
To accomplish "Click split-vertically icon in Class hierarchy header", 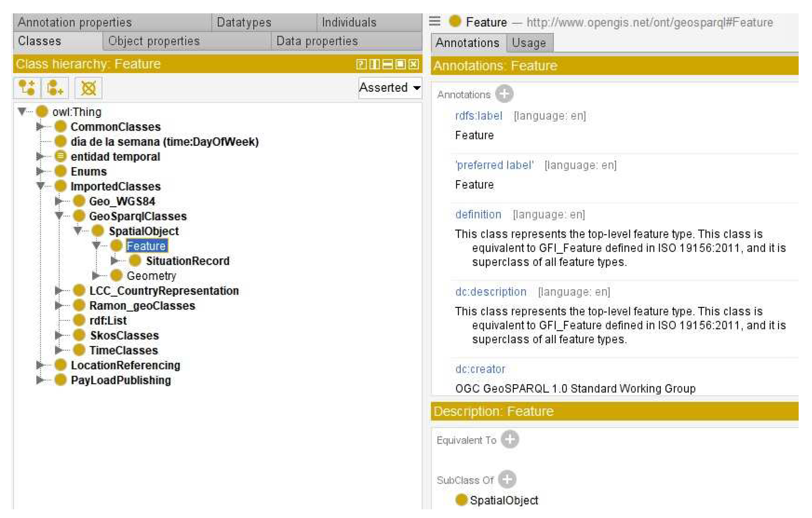I will pos(374,64).
